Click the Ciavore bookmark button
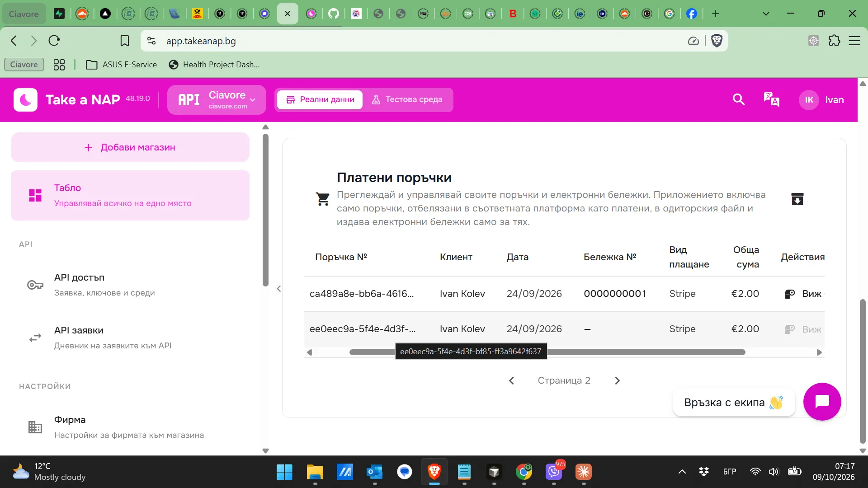 [24, 65]
